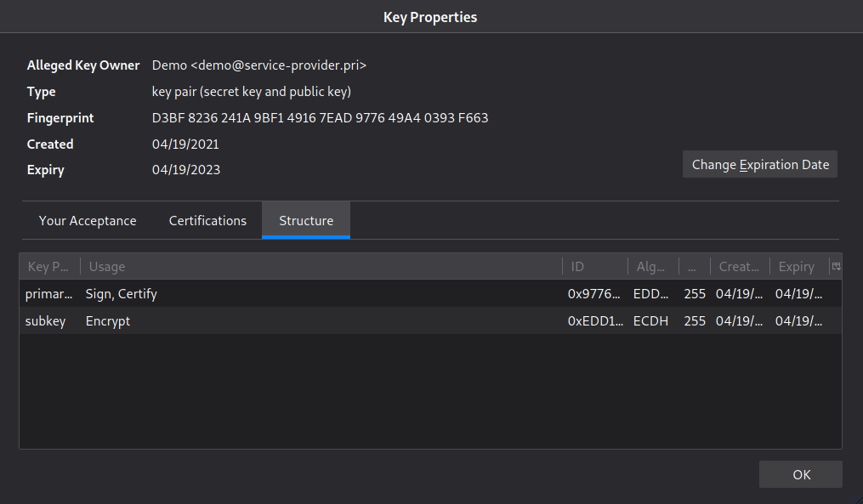Viewport: 863px width, 504px height.
Task: Click the ECDH algorithm cell
Action: pos(650,320)
